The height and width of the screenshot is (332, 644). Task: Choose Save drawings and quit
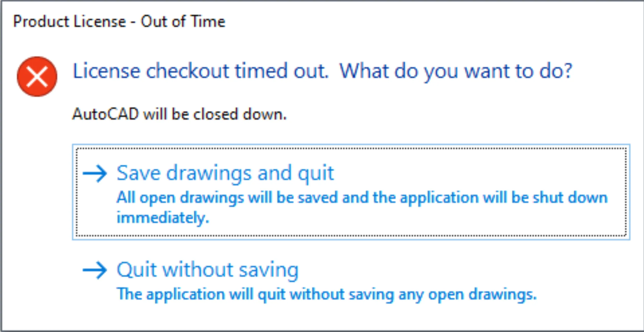[x=225, y=173]
